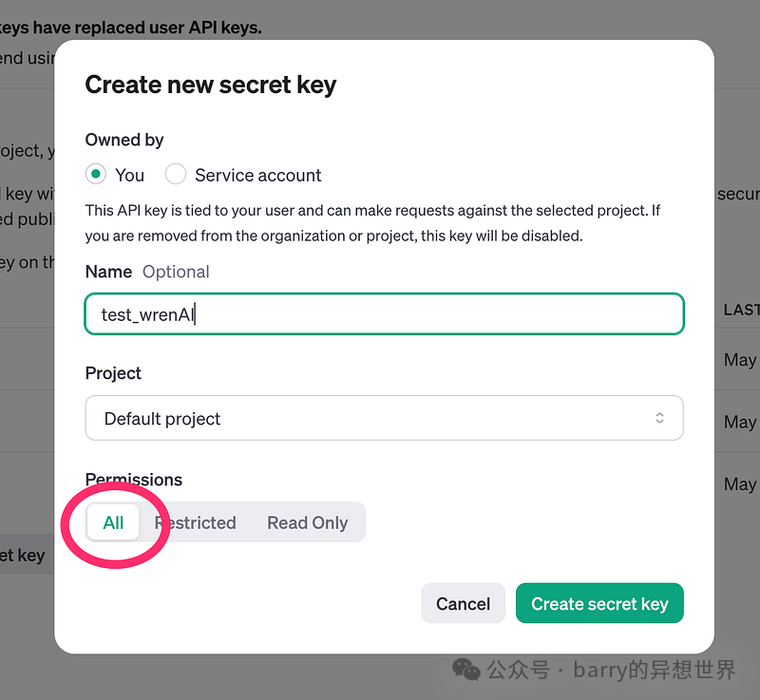760x700 pixels.
Task: Click the "Permissions" section label
Action: pyautogui.click(x=133, y=480)
